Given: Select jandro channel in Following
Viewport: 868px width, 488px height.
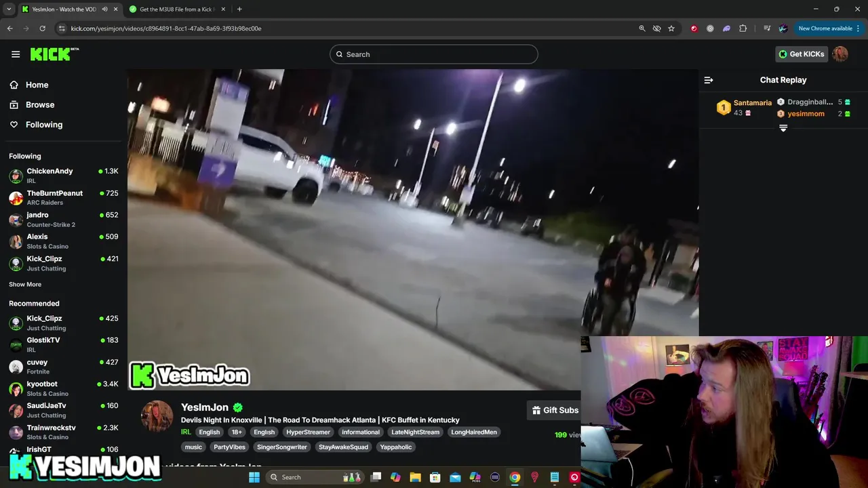Looking at the screenshot, I should tap(64, 219).
